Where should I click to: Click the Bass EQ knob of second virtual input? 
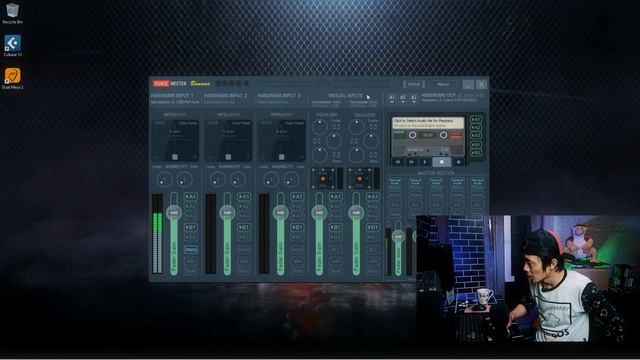pos(356,155)
